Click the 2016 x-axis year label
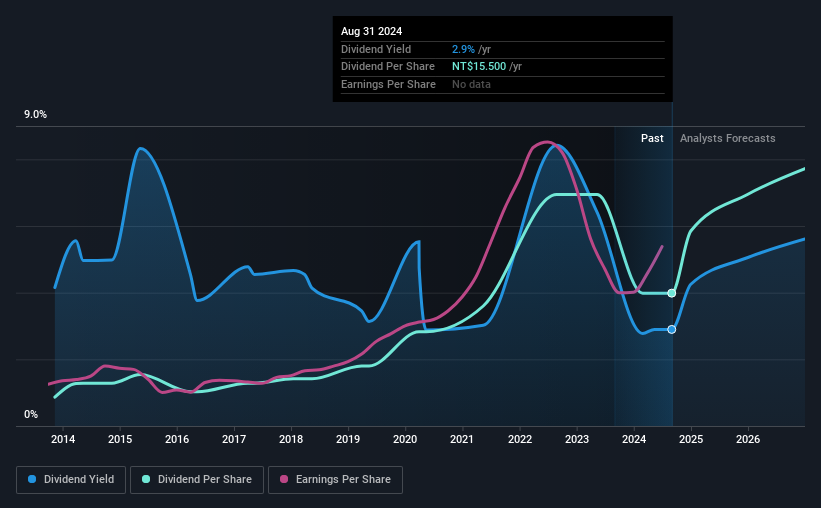This screenshot has width=821, height=508. pos(177,439)
